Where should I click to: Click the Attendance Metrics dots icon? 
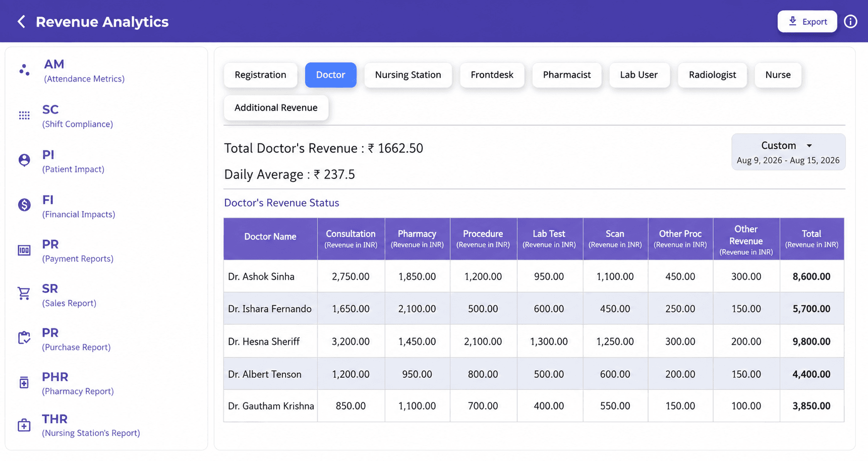(24, 70)
